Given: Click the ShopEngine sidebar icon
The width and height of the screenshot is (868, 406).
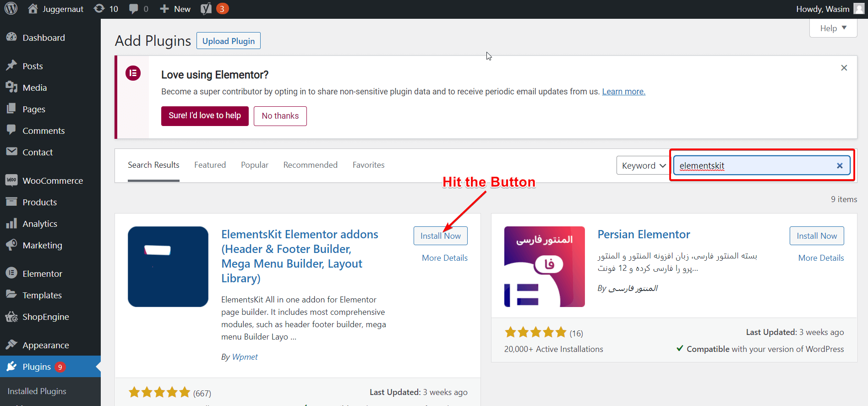Looking at the screenshot, I should [11, 317].
